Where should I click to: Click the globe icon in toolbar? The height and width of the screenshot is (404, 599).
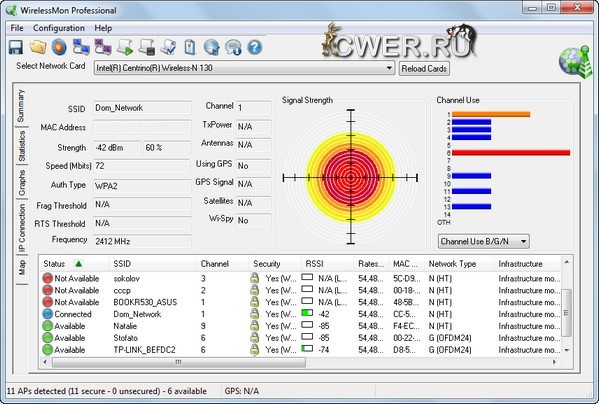point(211,47)
